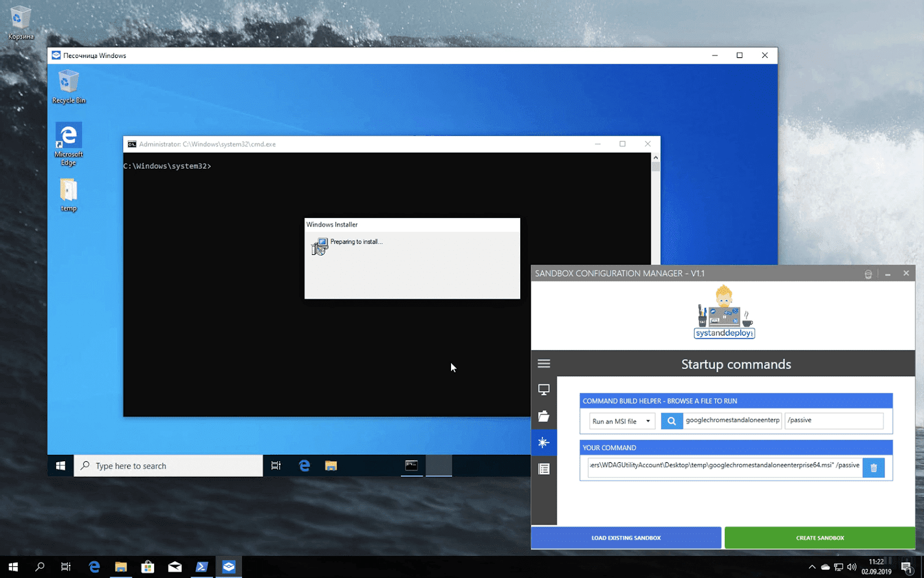The width and height of the screenshot is (924, 578).
Task: Select the Startup commands starburst icon
Action: 543,443
